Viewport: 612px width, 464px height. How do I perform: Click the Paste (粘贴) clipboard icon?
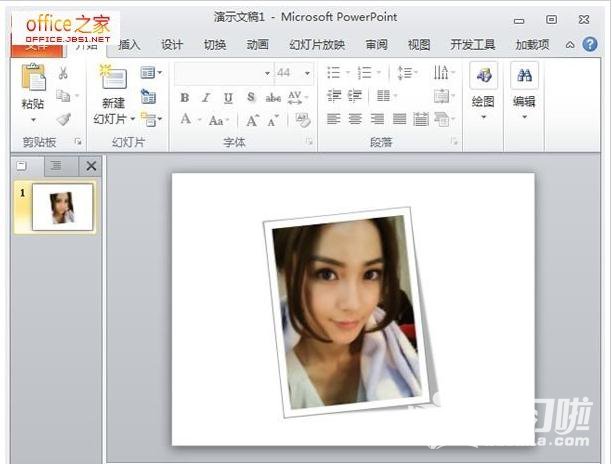tap(33, 79)
